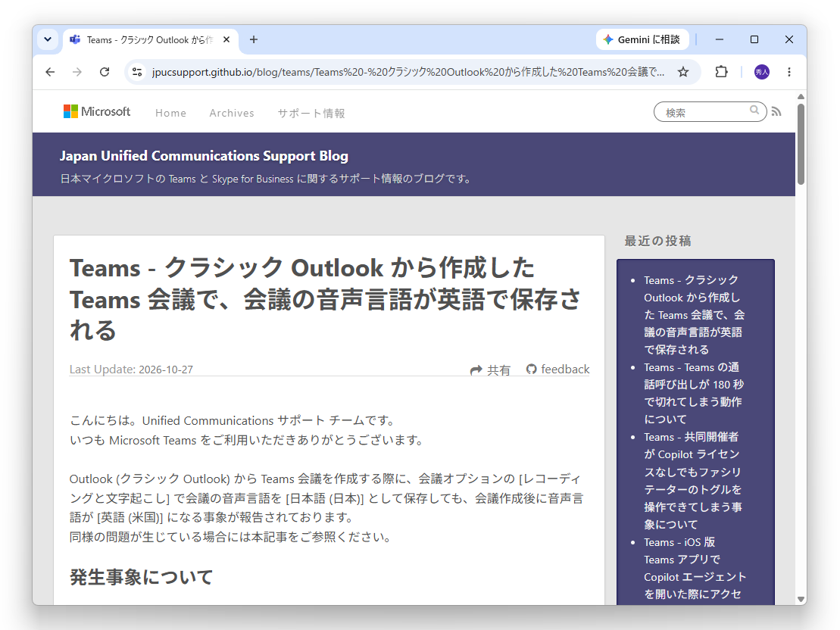
Task: Click the Microsoft logo
Action: point(97,111)
